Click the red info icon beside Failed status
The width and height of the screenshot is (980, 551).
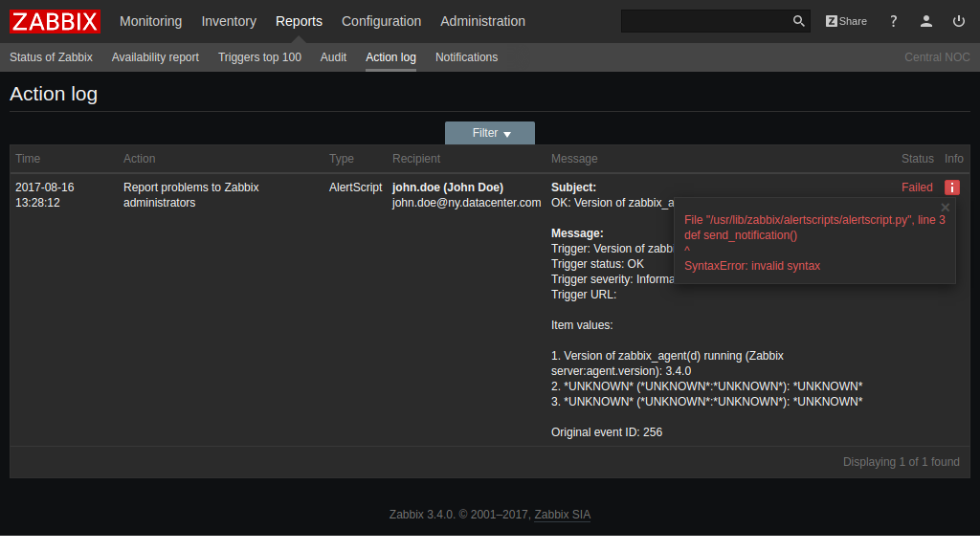952,187
